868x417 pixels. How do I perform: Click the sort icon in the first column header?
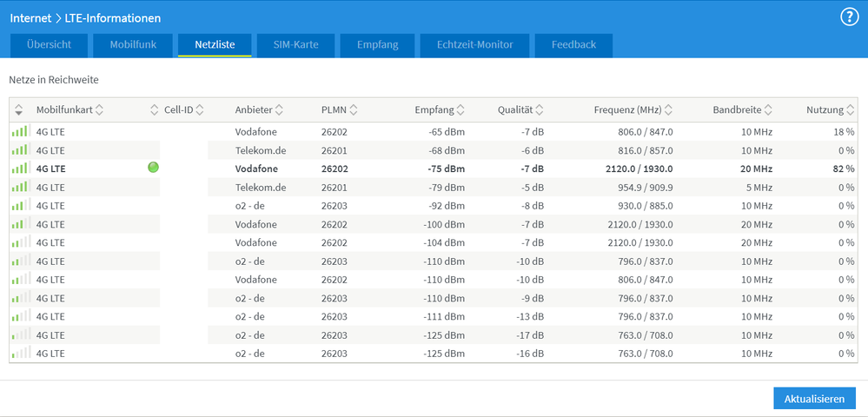click(x=19, y=110)
